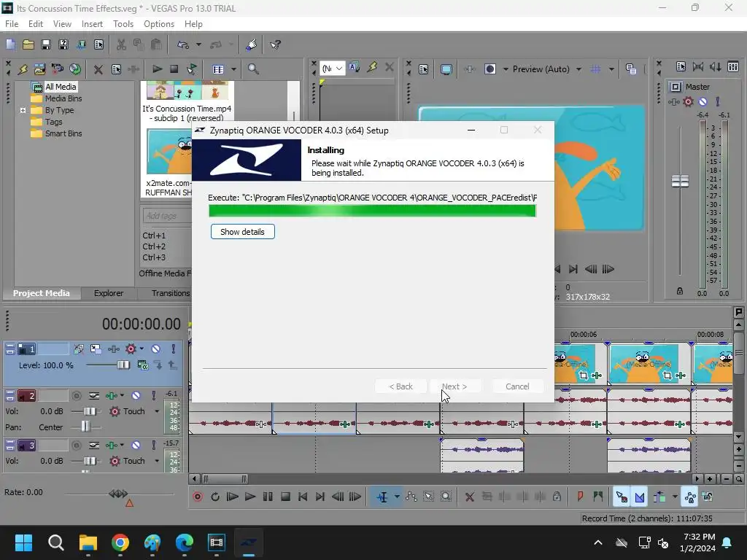Open Views dropdown arrow in Project Media
The image size is (747, 560).
233,69
